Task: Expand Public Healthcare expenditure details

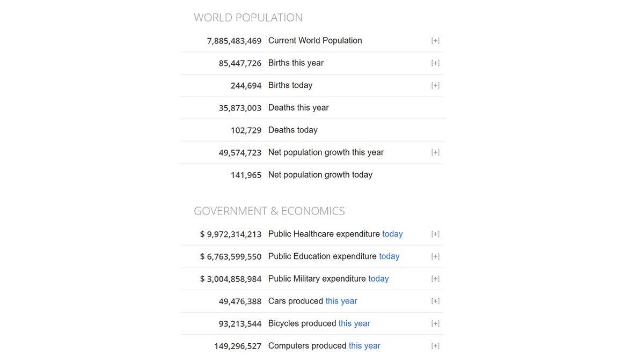Action: point(435,234)
